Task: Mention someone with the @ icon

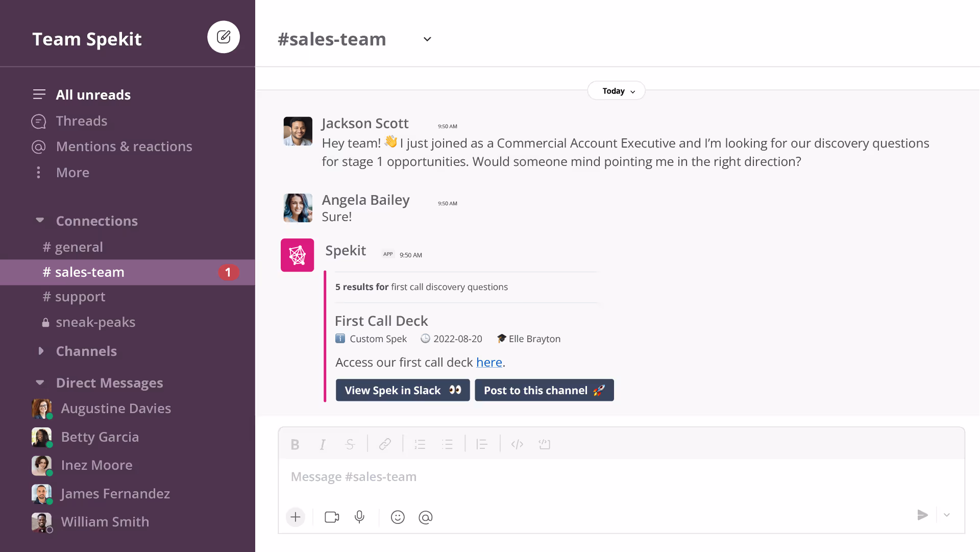Action: pyautogui.click(x=425, y=517)
